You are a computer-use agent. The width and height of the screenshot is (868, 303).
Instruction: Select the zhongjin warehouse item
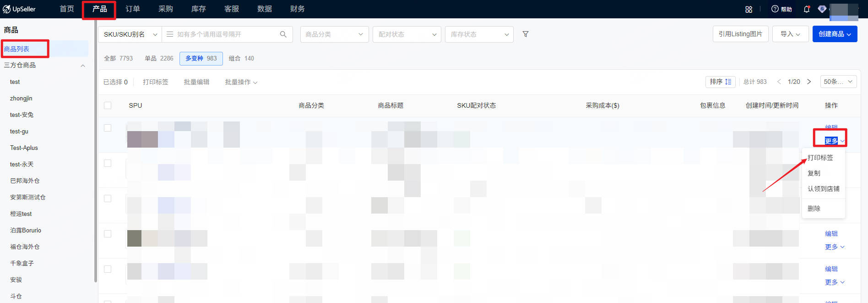(x=21, y=99)
